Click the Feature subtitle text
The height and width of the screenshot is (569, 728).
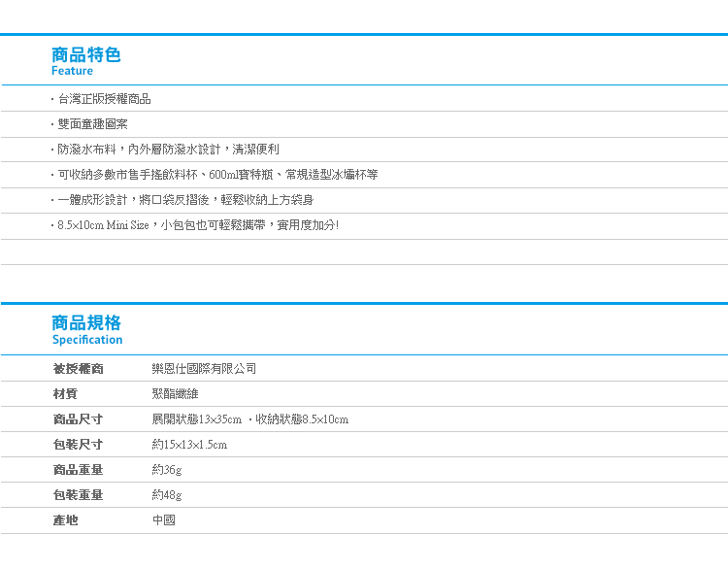coord(73,71)
